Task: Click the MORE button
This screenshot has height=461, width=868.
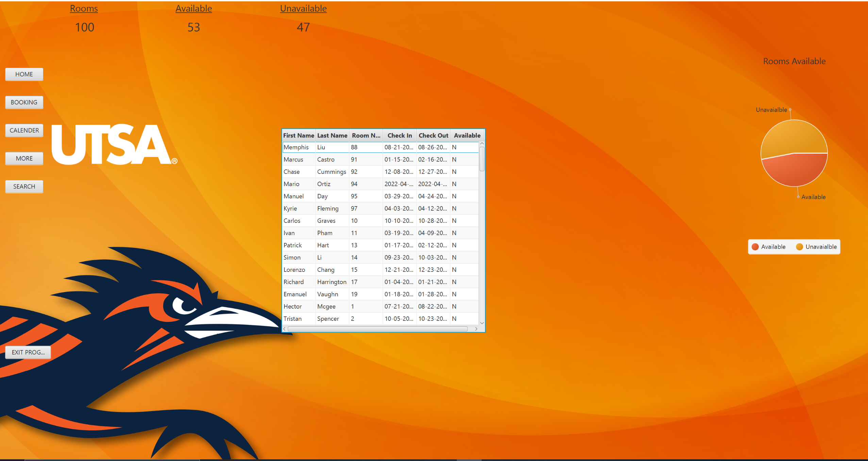Action: [x=24, y=159]
